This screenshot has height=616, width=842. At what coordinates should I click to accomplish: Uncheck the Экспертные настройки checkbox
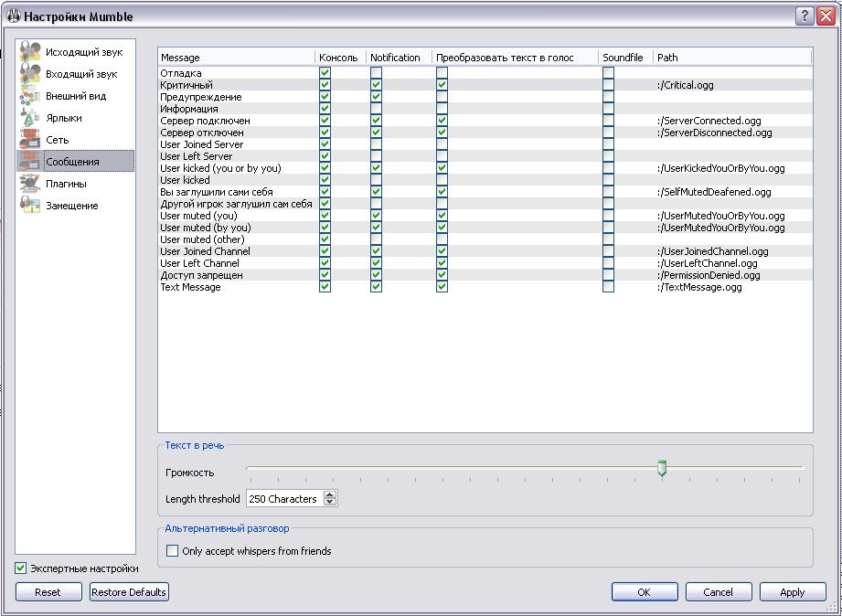click(21, 568)
